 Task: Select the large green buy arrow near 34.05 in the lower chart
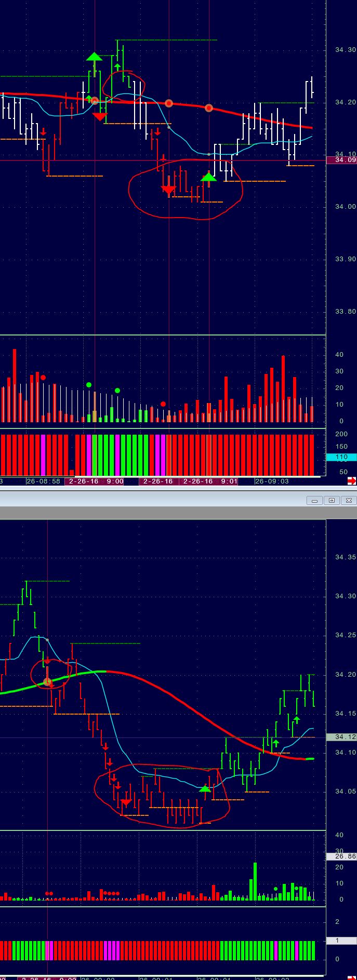point(205,789)
